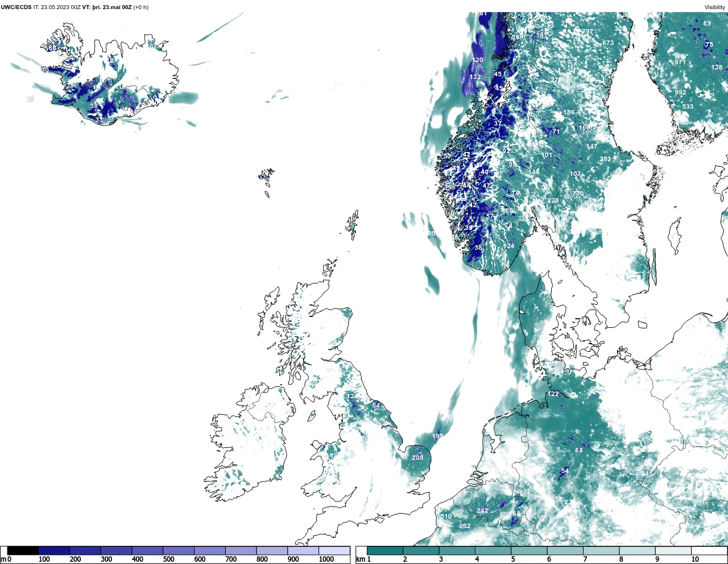Viewport: 728px width, 564px height.
Task: Click the "107" visibility value
Action: [x=576, y=174]
